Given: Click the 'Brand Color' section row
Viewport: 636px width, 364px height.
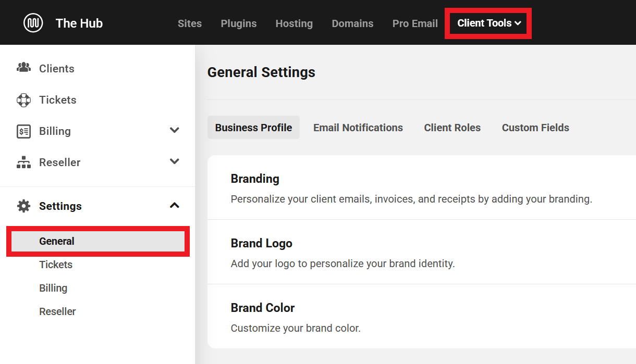Looking at the screenshot, I should click(422, 317).
